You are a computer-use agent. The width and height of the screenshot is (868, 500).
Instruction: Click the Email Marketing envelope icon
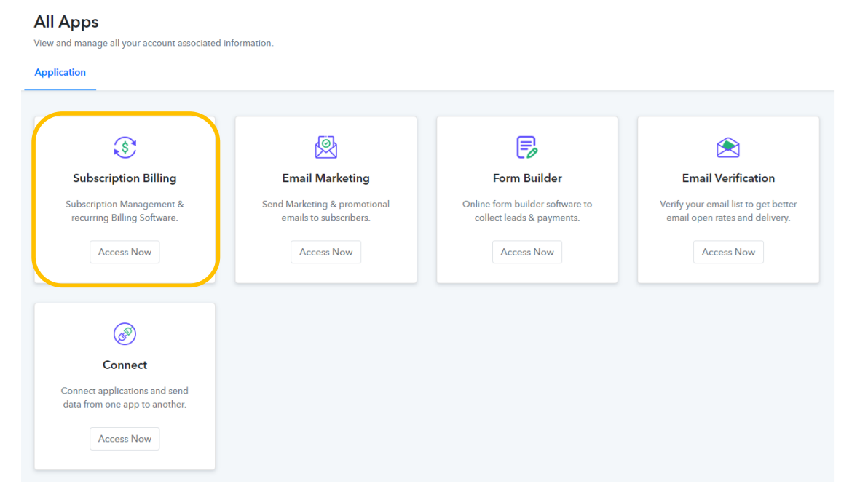(x=325, y=148)
